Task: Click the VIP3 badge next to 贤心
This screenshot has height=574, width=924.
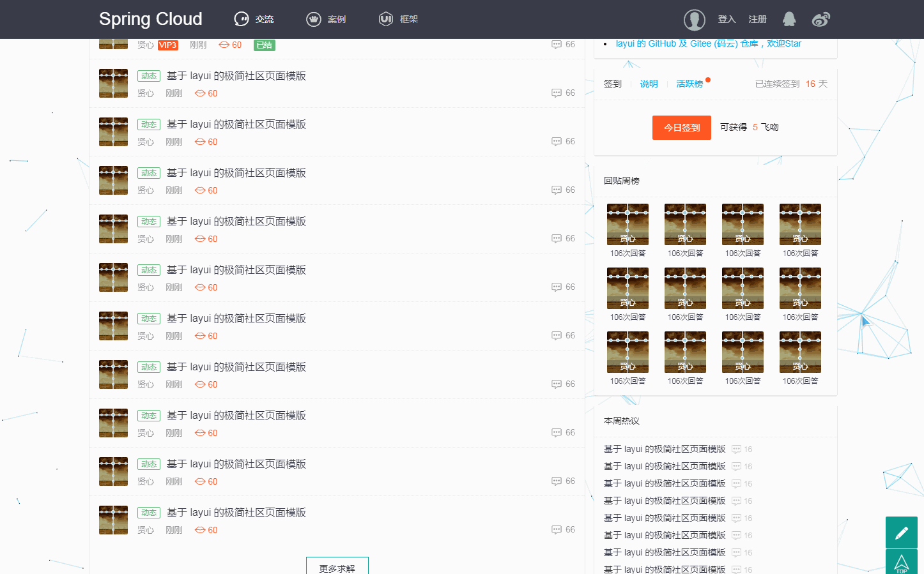Action: tap(168, 45)
